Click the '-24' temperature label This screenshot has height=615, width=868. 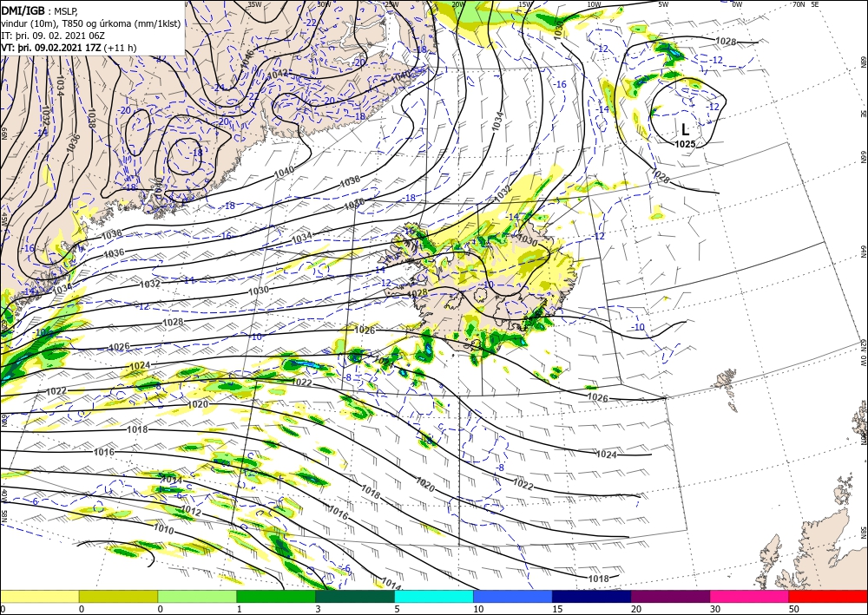click(x=220, y=87)
